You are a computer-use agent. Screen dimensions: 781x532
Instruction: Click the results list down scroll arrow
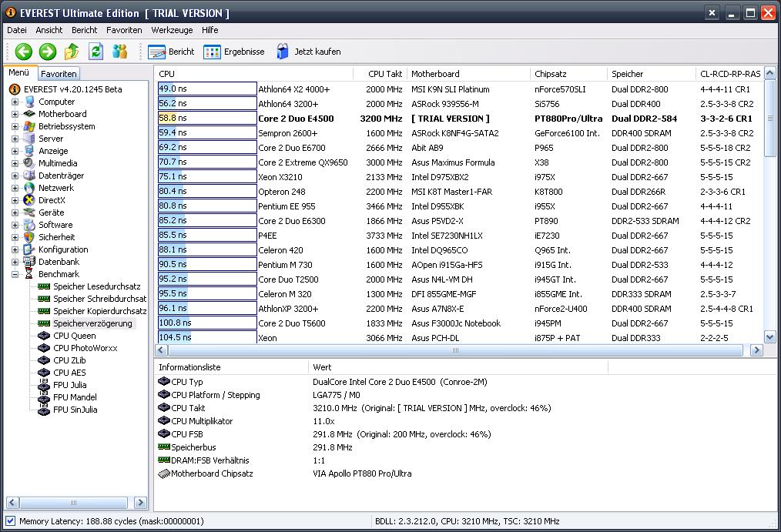(769, 337)
